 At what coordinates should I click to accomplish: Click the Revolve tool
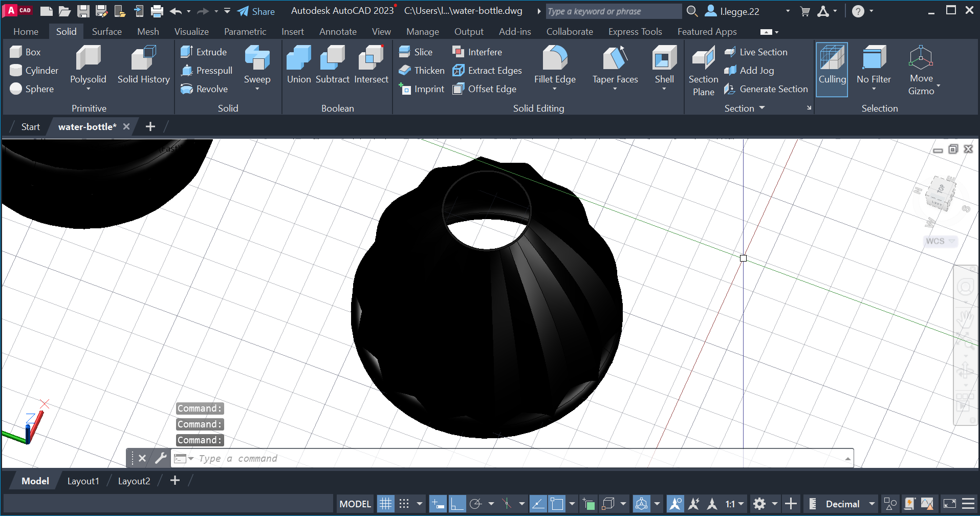pyautogui.click(x=204, y=89)
